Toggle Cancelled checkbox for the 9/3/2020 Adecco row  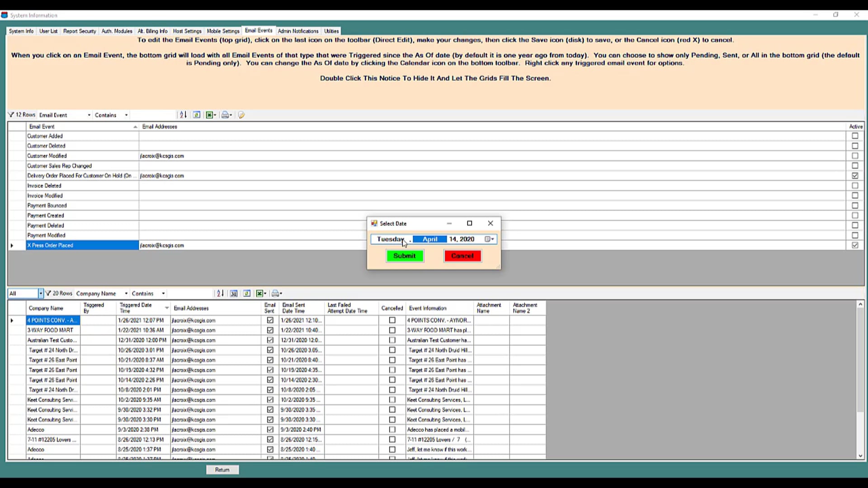click(392, 430)
